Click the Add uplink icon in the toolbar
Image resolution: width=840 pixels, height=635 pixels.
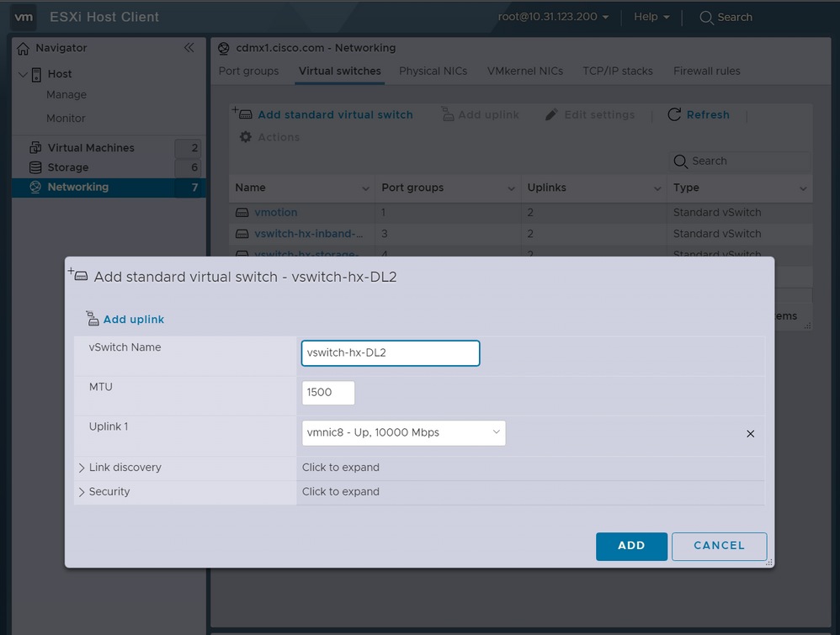click(449, 114)
